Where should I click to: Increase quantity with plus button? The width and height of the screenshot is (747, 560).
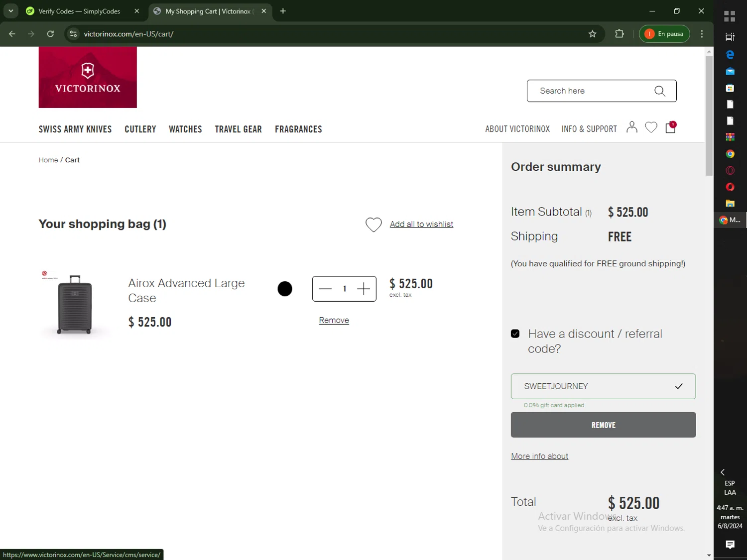pos(364,289)
